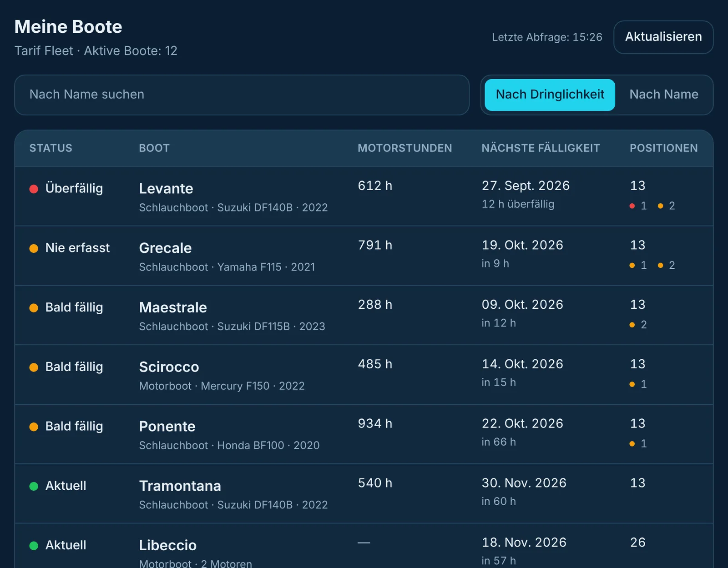The height and width of the screenshot is (568, 728).
Task: Click Ponente's orange positions dot
Action: pyautogui.click(x=632, y=444)
